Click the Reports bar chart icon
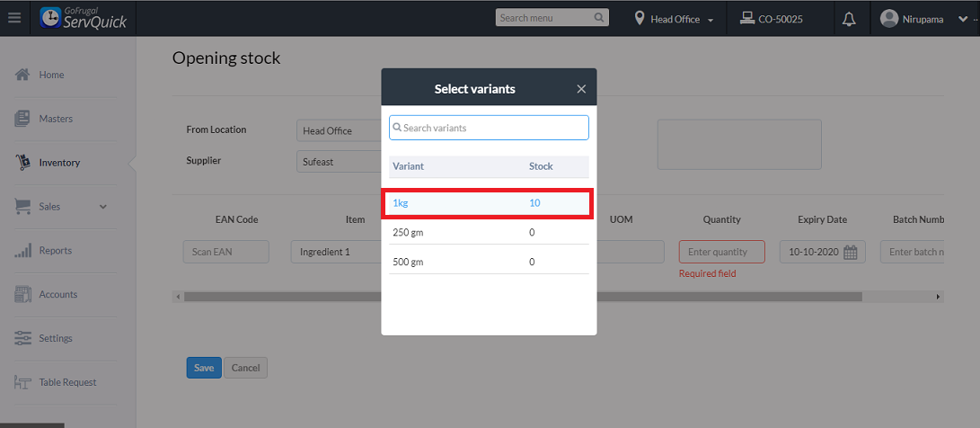This screenshot has width=980, height=428. pyautogui.click(x=23, y=251)
